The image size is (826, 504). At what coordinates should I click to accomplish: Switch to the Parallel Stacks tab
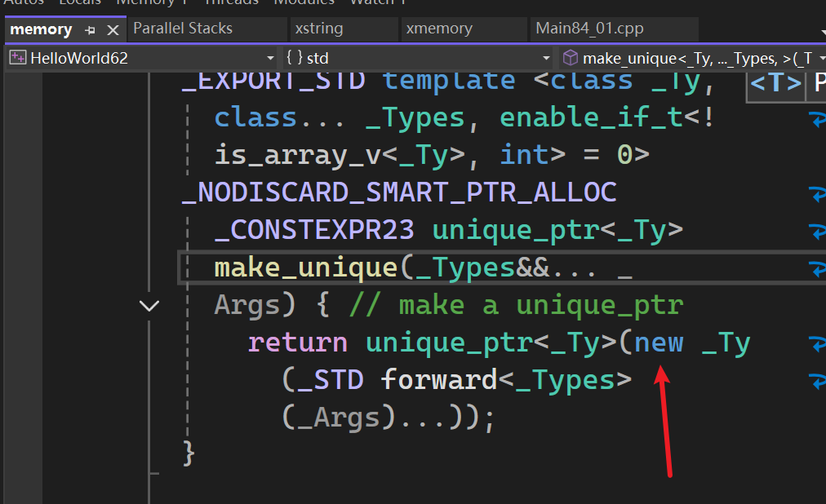183,29
